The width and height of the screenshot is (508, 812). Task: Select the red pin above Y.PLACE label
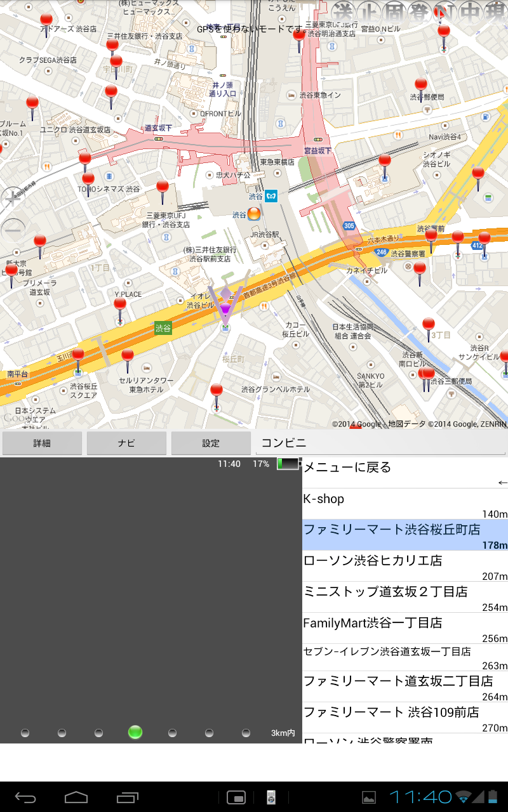120,311
